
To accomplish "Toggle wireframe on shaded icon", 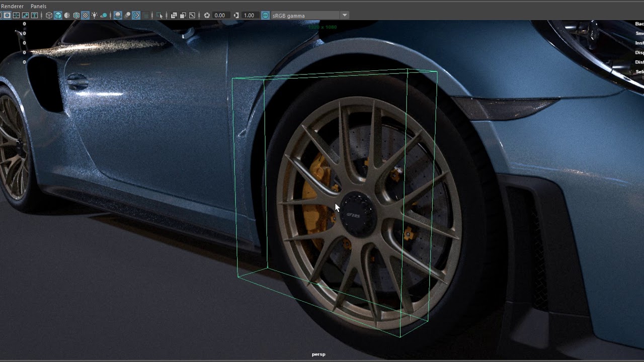I will (76, 16).
